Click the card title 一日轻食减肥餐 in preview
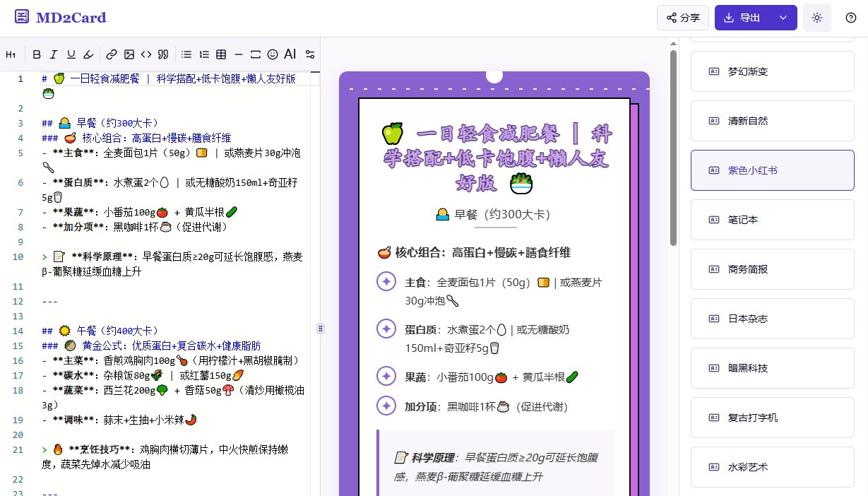The image size is (868, 496). point(494,158)
